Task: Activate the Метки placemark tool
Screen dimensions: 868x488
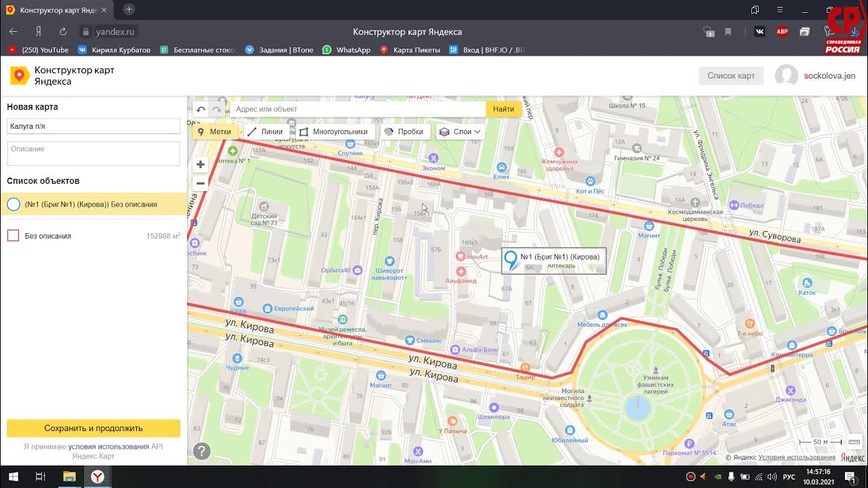Action: click(214, 131)
